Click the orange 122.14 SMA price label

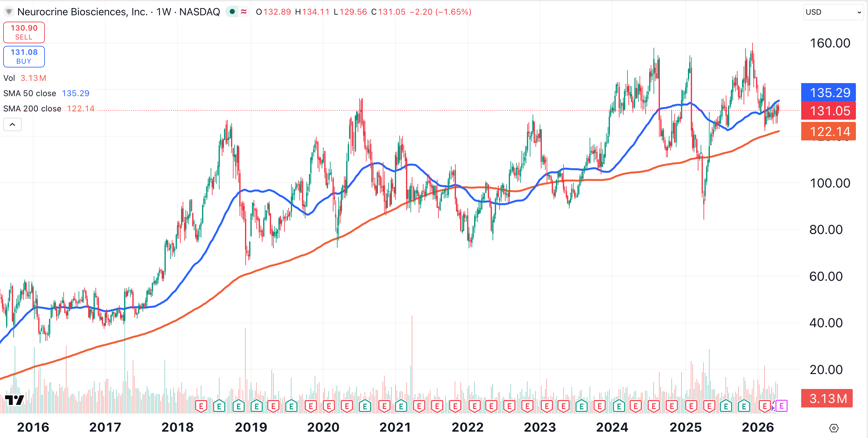click(828, 131)
